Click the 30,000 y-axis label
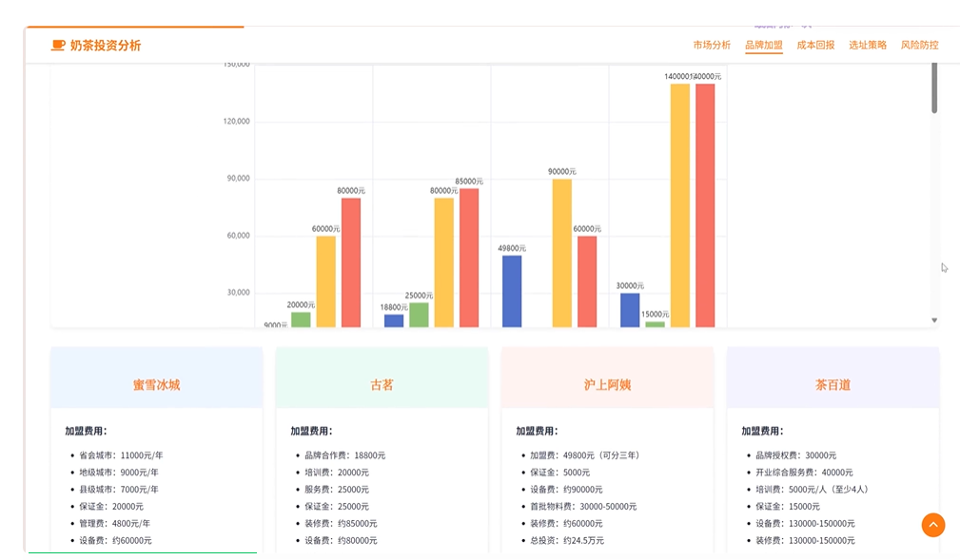 (238, 292)
